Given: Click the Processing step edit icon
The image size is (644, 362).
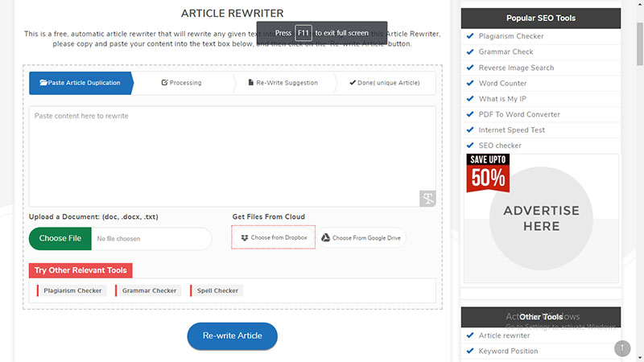Looking at the screenshot, I should pos(164,83).
